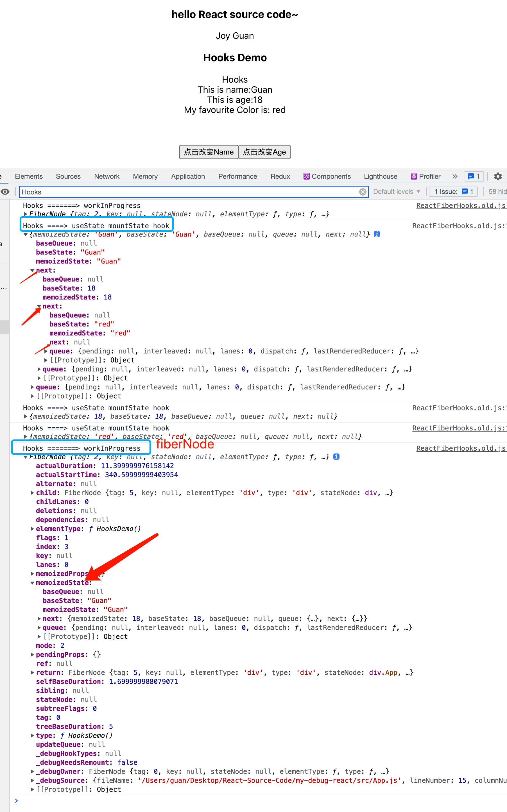Viewport: 507px width, 812px height.
Task: Collapse the memoizedState 'Guan' hook object
Action: [x=26, y=235]
